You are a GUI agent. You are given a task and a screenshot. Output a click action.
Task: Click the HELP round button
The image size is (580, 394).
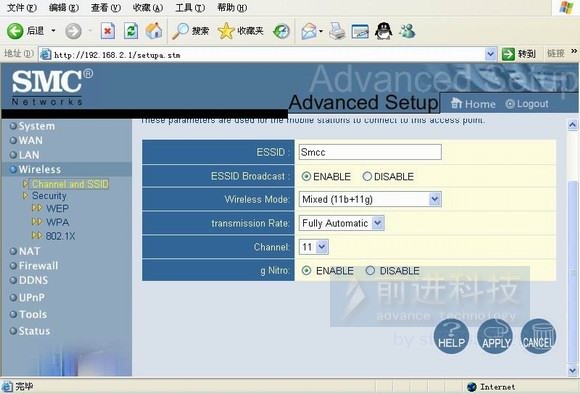[x=451, y=336]
